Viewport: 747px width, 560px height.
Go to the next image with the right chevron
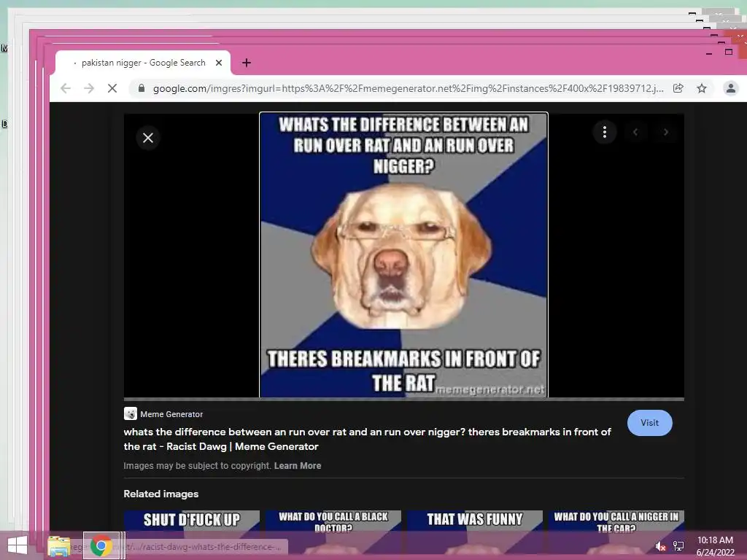(x=666, y=132)
